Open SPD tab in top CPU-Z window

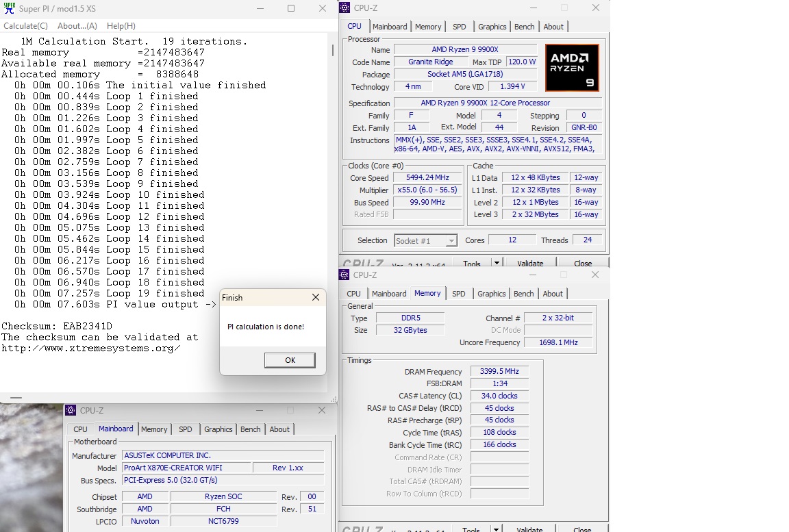459,27
